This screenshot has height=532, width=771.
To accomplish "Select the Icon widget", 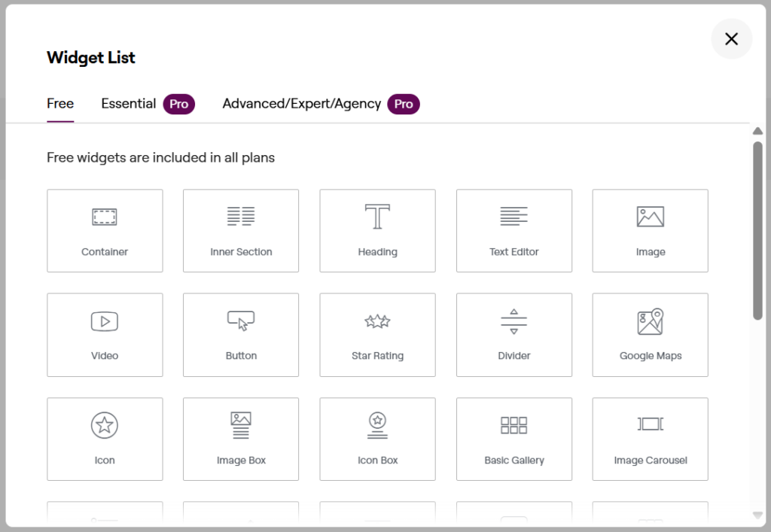I will [x=105, y=439].
